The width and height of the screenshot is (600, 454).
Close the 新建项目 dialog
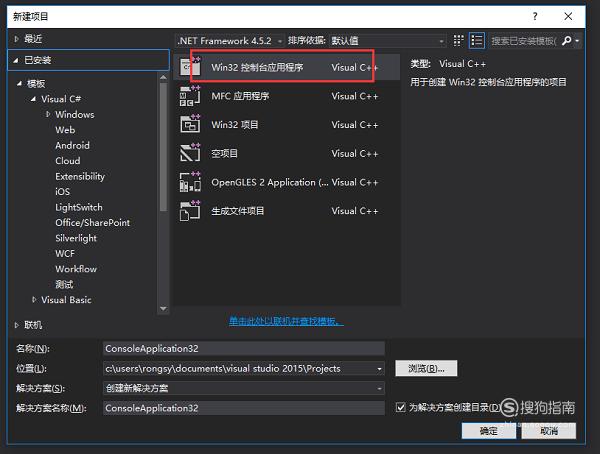[x=568, y=16]
